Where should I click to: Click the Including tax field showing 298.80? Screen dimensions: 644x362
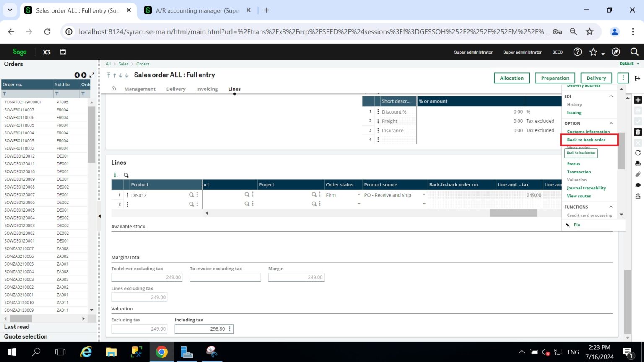[204, 329]
